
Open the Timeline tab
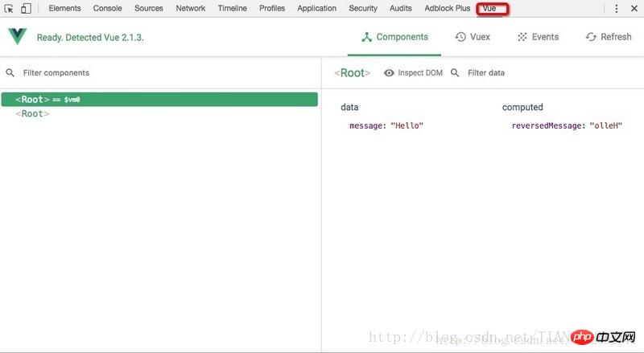[x=233, y=8]
